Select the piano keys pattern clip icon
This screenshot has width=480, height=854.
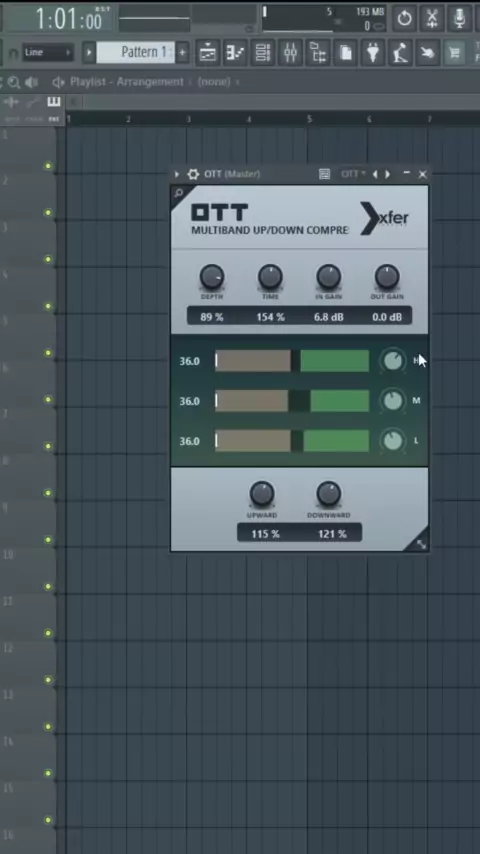click(x=53, y=102)
